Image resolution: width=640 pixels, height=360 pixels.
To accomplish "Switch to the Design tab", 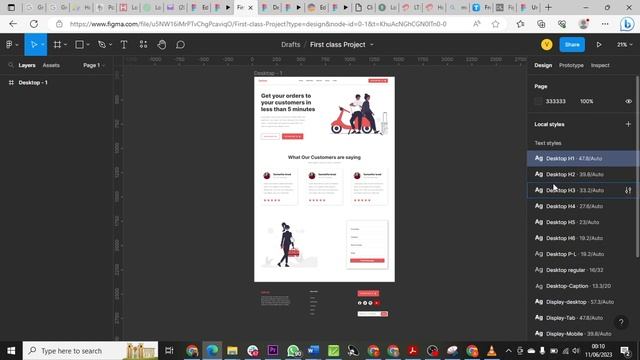I will [543, 65].
